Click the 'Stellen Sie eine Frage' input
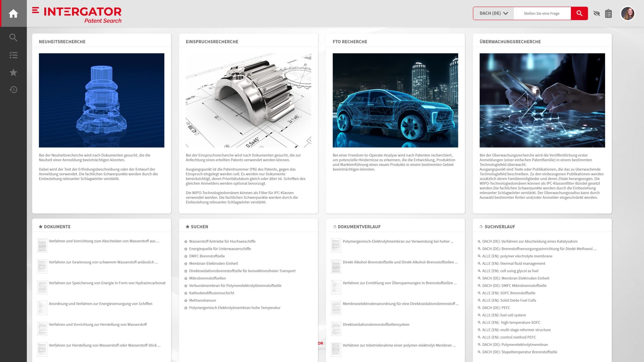 (x=542, y=13)
